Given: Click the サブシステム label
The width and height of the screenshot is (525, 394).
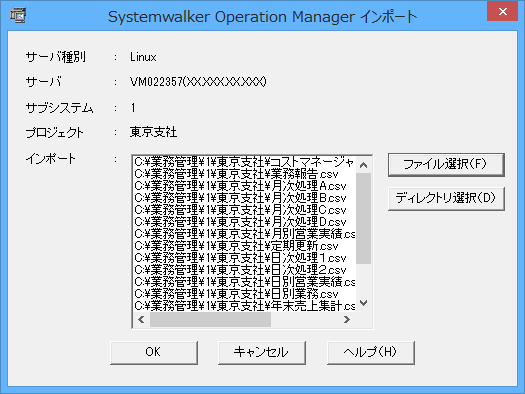Looking at the screenshot, I should [60, 108].
